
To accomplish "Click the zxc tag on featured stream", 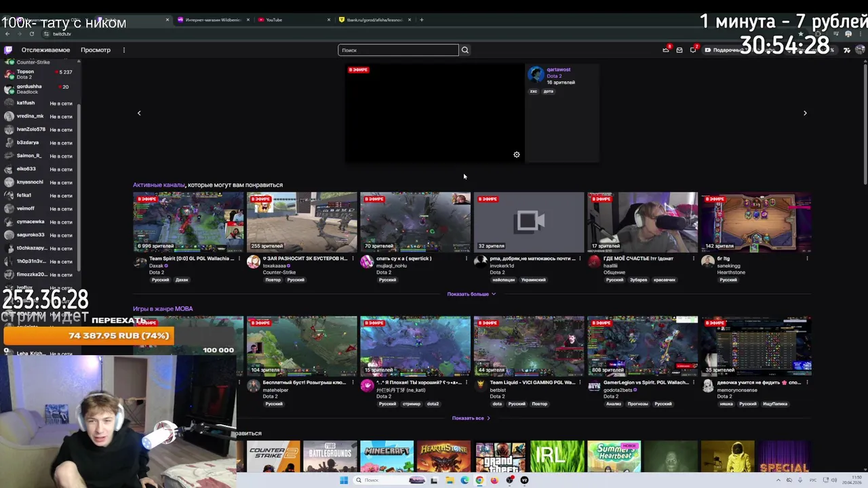I will pos(534,91).
